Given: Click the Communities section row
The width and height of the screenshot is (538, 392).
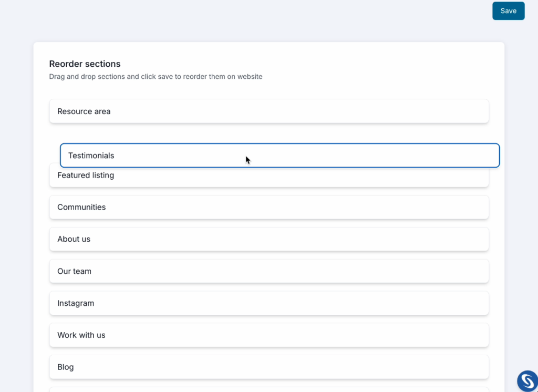Looking at the screenshot, I should tap(269, 207).
